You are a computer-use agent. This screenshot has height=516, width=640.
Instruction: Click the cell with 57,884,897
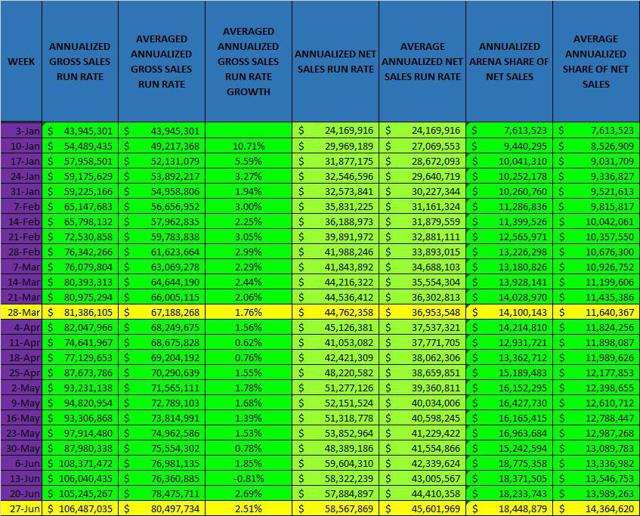[336, 493]
